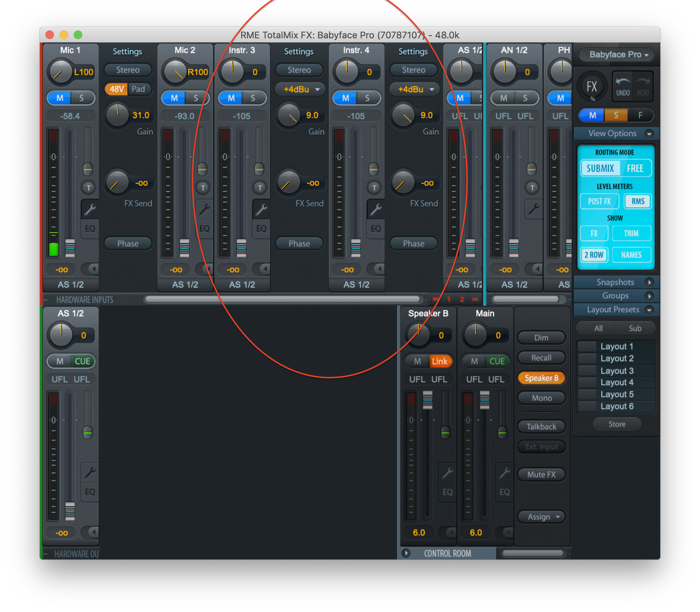Unmute the Mic 2 channel
The image size is (700, 612).
[174, 98]
